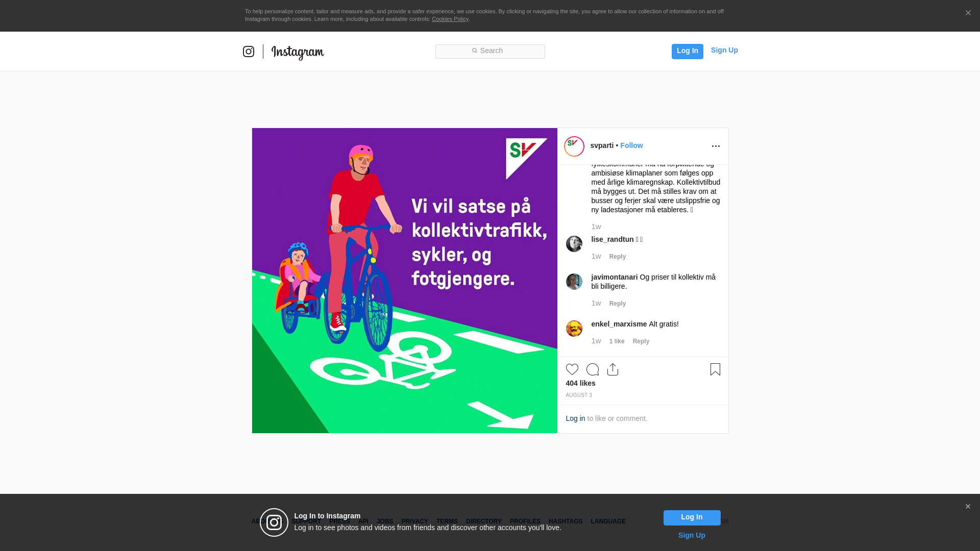Dismiss the cookie notice banner
This screenshot has width=980, height=551.
968,13
